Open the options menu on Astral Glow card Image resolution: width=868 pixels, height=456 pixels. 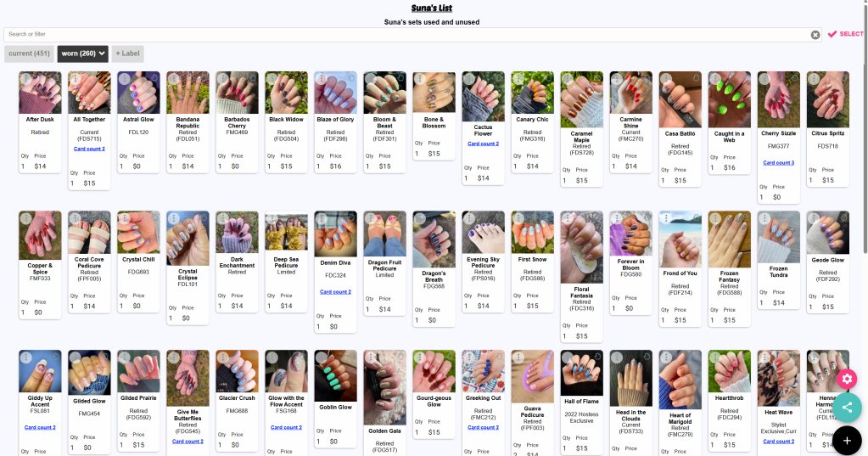pos(125,79)
